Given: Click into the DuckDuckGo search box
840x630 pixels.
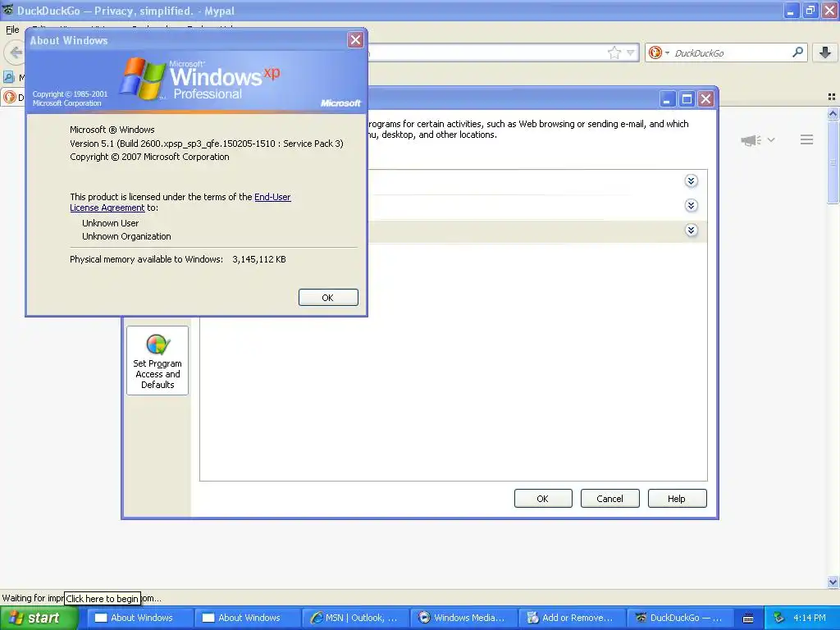Looking at the screenshot, I should click(731, 52).
